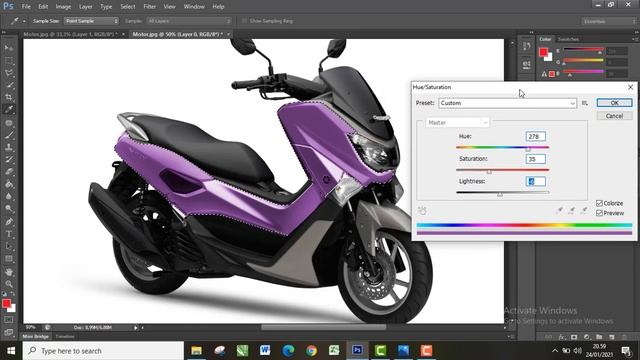
Task: Select the Clone Stamp tool
Action: (x=9, y=147)
